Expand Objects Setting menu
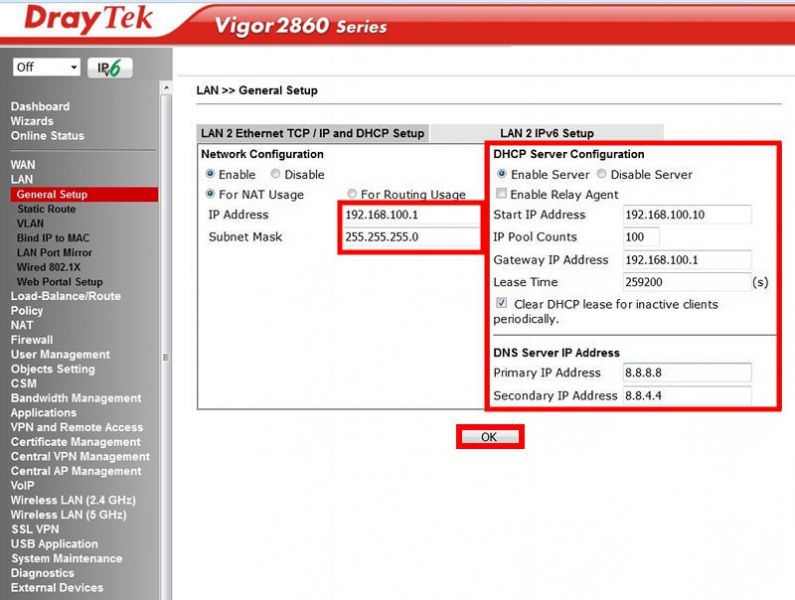 click(x=53, y=369)
